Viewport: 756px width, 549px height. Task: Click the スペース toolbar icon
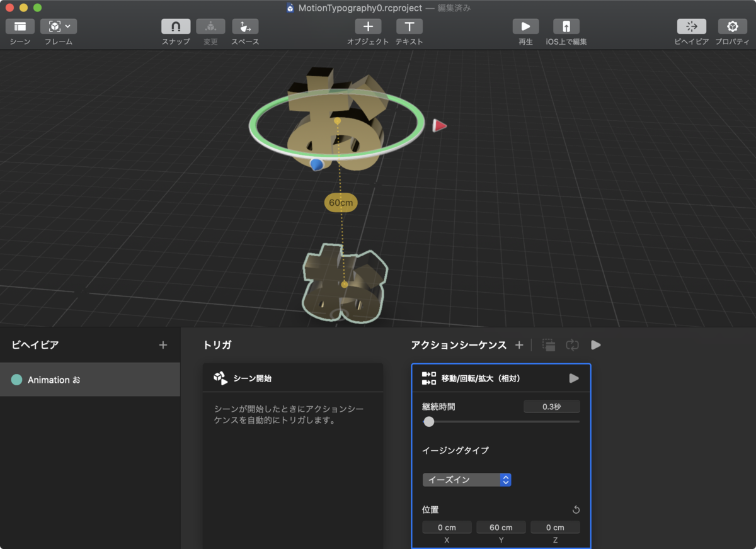click(x=245, y=26)
